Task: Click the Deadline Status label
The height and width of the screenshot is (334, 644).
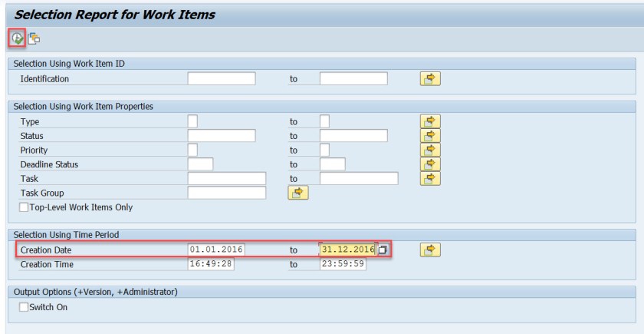Action: (x=49, y=164)
